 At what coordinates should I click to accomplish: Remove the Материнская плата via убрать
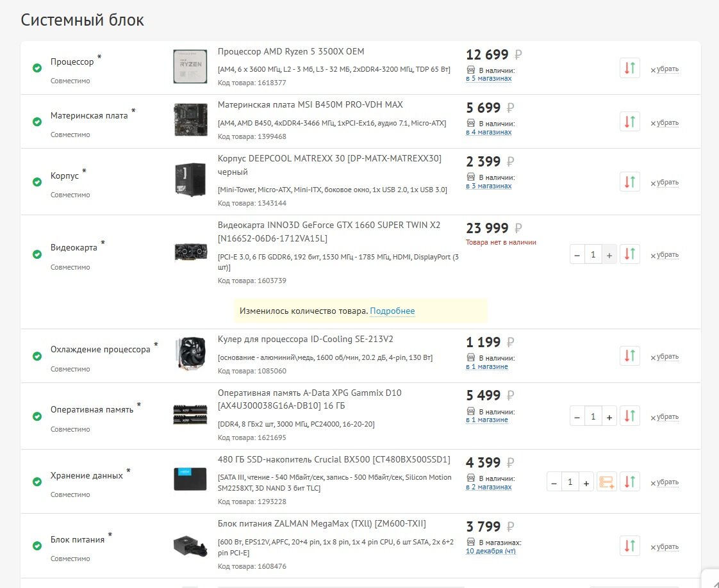coord(665,123)
